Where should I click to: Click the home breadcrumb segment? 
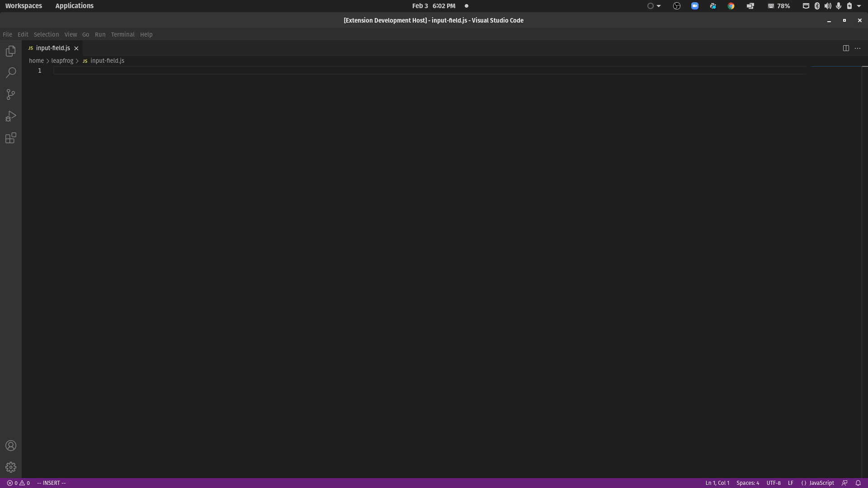pyautogui.click(x=36, y=61)
